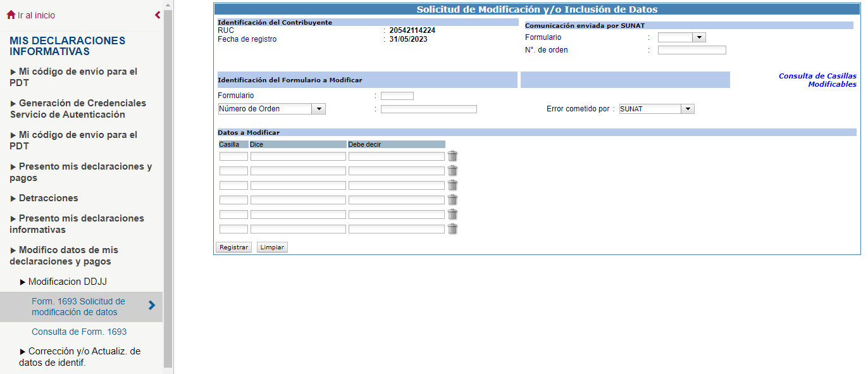This screenshot has width=868, height=374.
Task: Click the N°. de orden input field
Action: click(x=691, y=50)
